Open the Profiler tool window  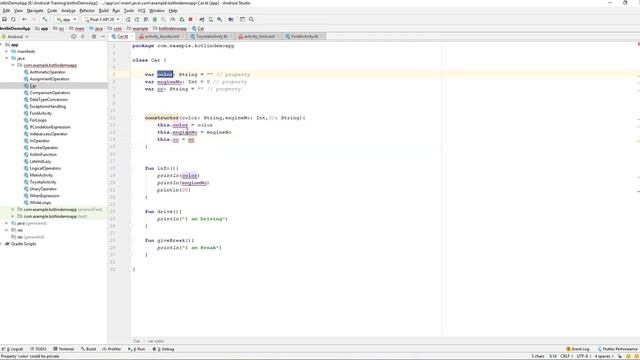112,349
